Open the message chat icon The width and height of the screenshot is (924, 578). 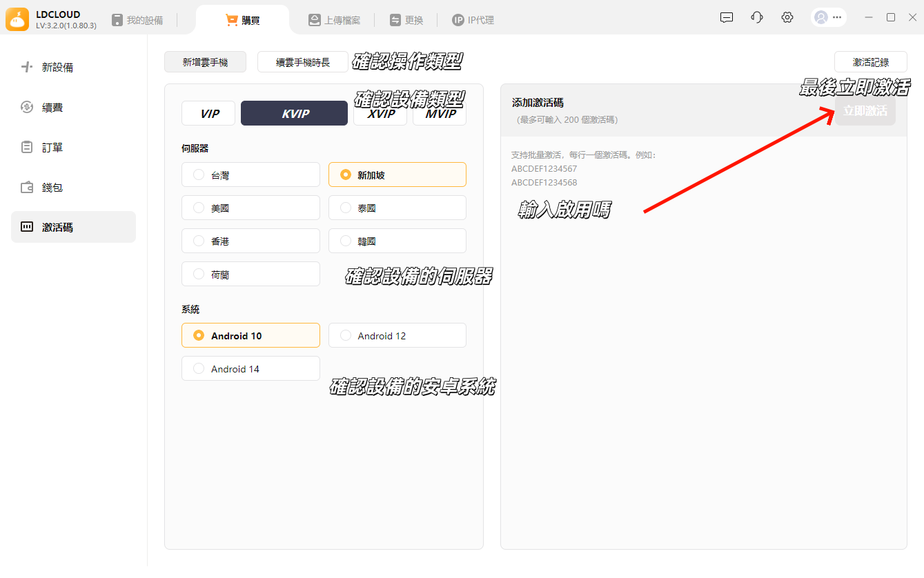point(726,18)
